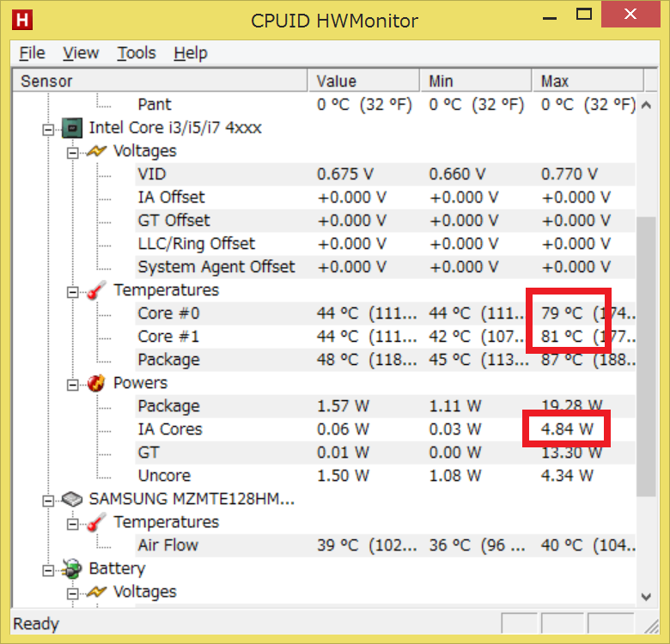
Task: Click Core #0 max temperature 79 °C
Action: (x=562, y=313)
